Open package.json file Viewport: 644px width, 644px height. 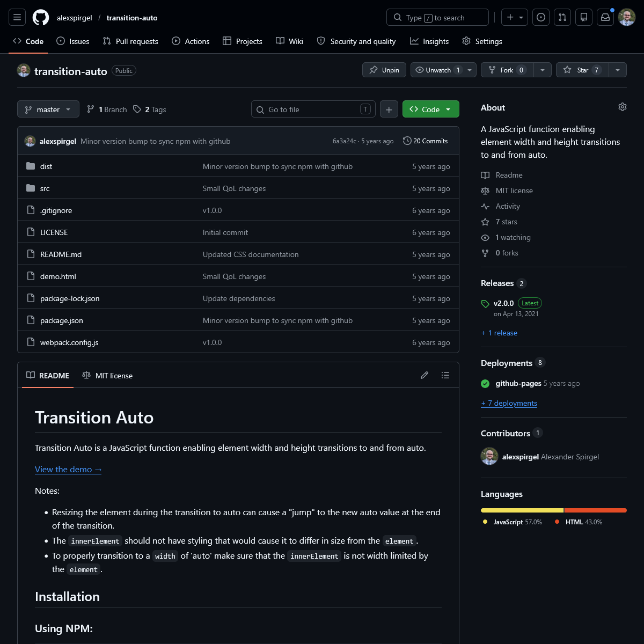click(61, 320)
